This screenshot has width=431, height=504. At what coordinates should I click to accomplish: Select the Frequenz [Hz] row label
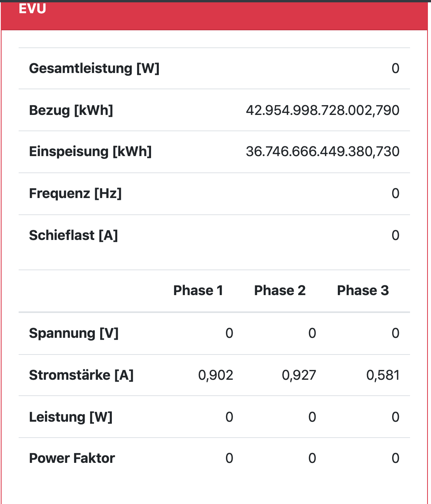[75, 193]
